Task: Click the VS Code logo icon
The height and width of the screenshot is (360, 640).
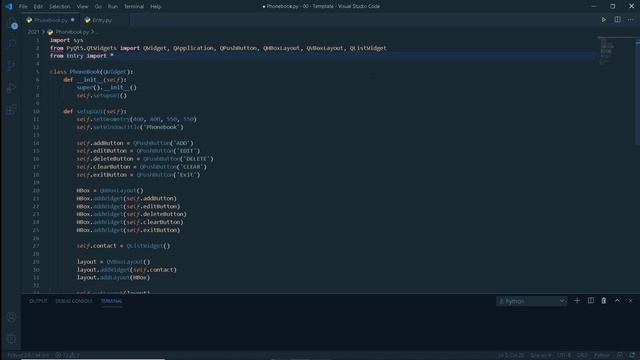Action: coord(9,7)
